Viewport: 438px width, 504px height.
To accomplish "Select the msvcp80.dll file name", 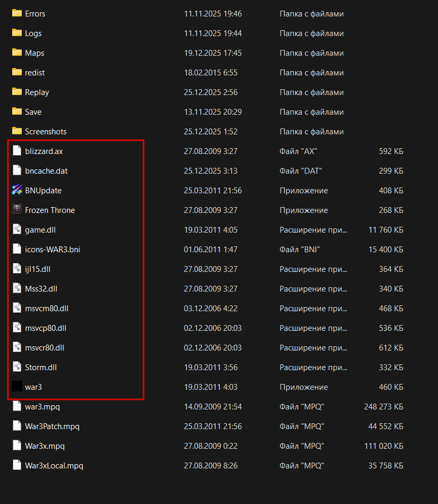I will click(x=46, y=328).
